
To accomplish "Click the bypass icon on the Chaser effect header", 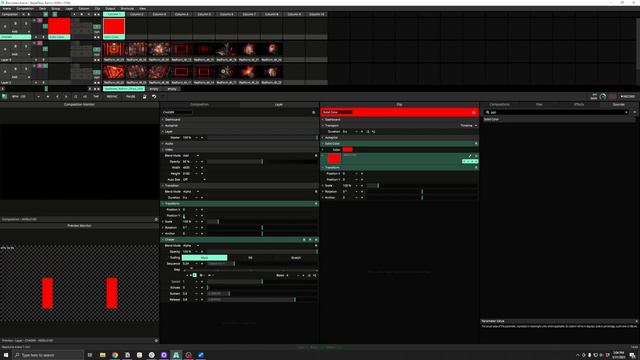I will coord(304,240).
